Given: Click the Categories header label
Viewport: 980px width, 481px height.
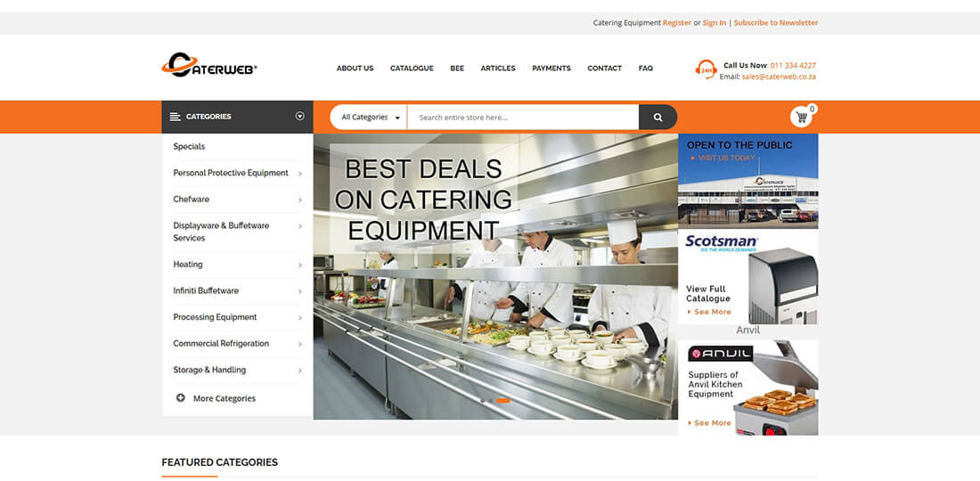Looking at the screenshot, I should click(x=208, y=117).
